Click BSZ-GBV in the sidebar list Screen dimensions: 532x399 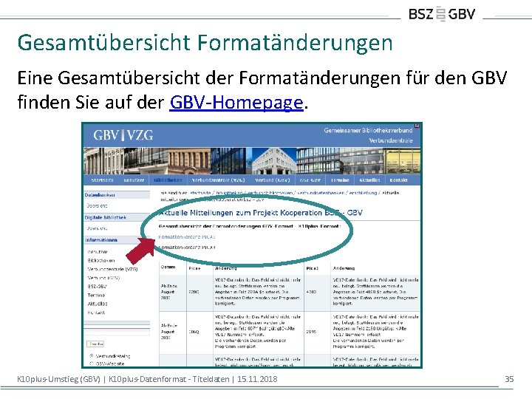97,287
